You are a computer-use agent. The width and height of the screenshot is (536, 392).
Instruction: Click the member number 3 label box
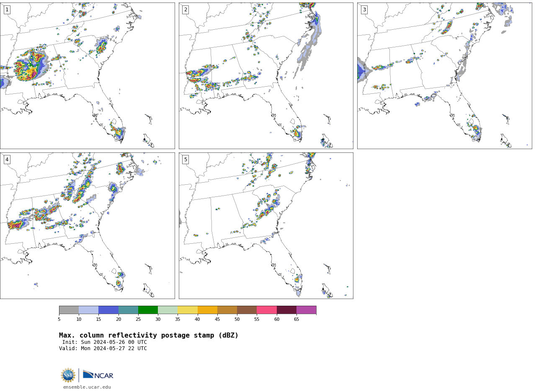tap(364, 10)
